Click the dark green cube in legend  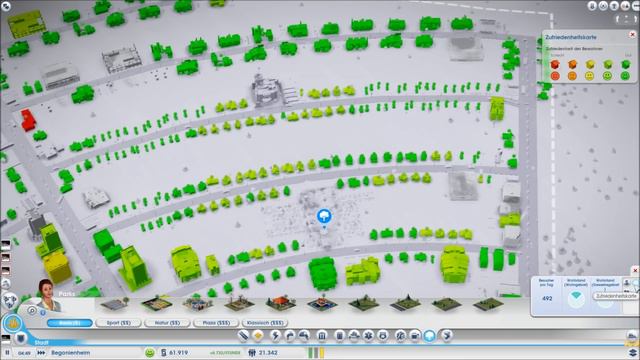pos(625,64)
